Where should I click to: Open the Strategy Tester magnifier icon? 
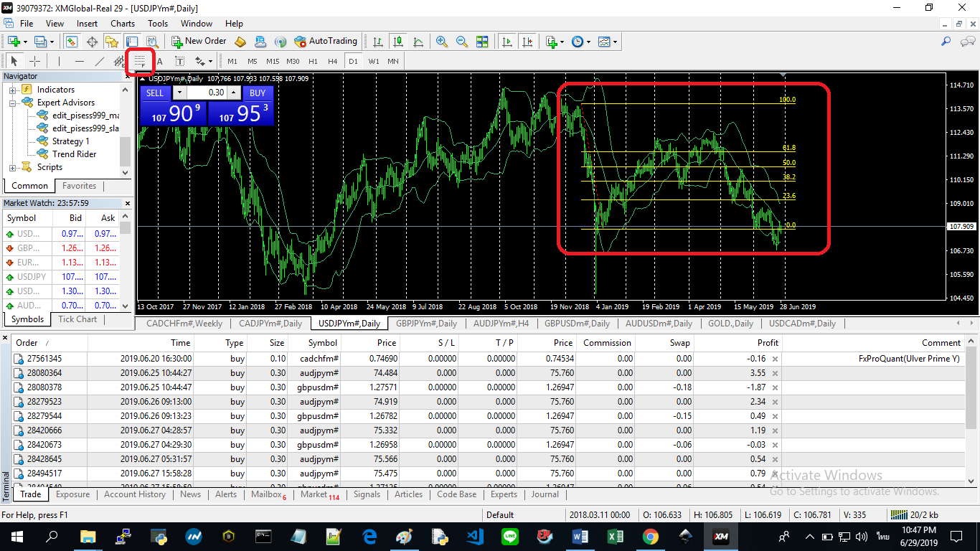[x=151, y=42]
